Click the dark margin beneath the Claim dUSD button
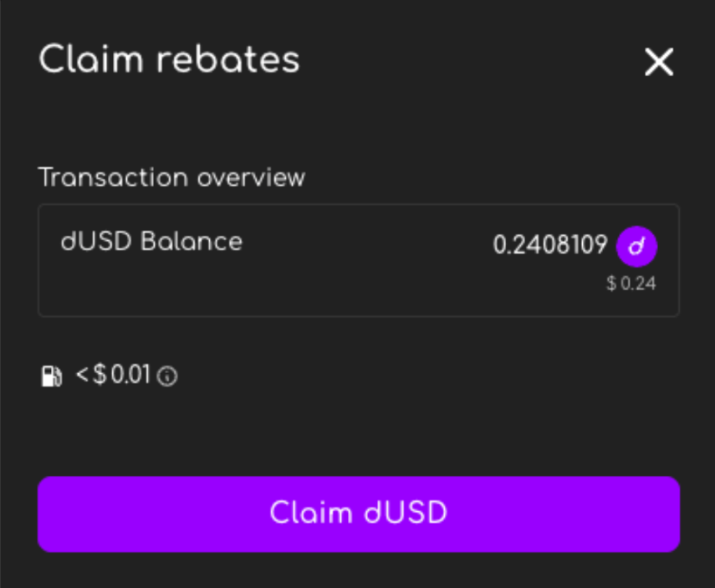 click(358, 572)
